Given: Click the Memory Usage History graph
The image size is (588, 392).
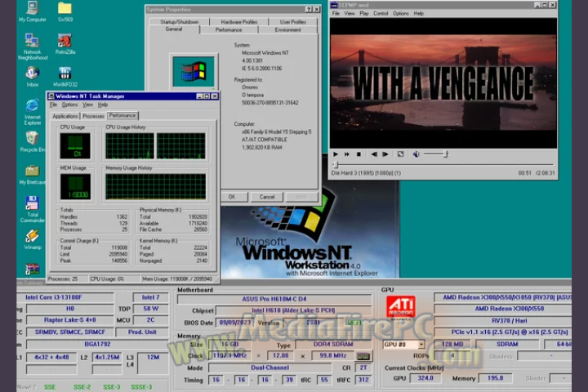Looking at the screenshot, I should [156, 187].
